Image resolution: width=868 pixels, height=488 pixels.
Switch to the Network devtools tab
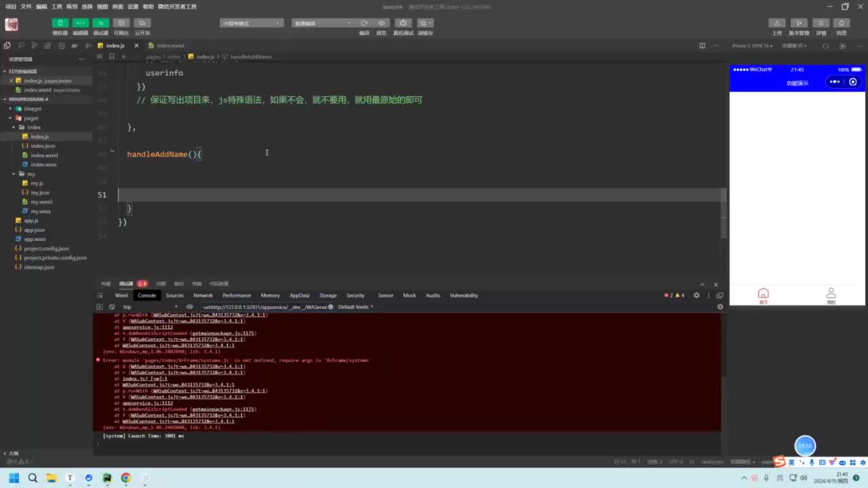[203, 296]
